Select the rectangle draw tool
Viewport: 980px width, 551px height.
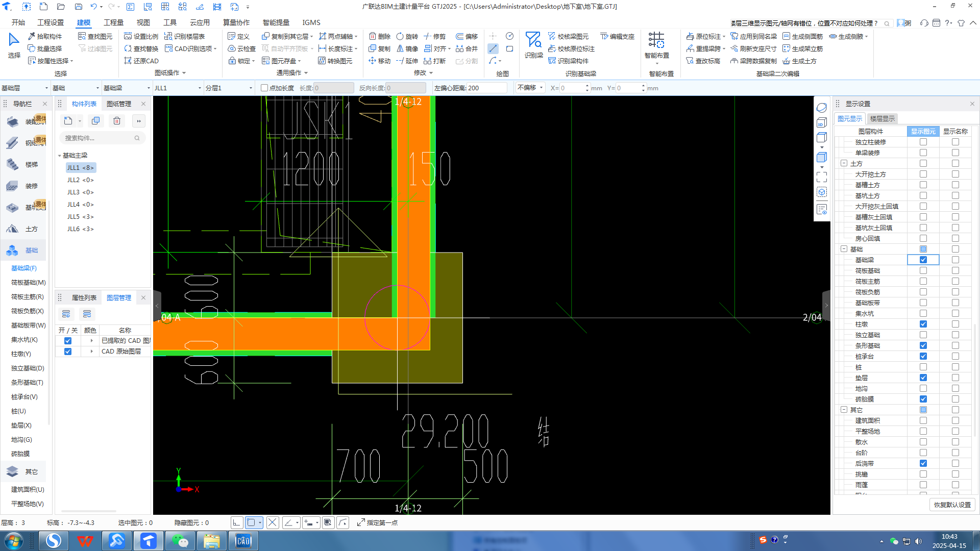tap(509, 48)
